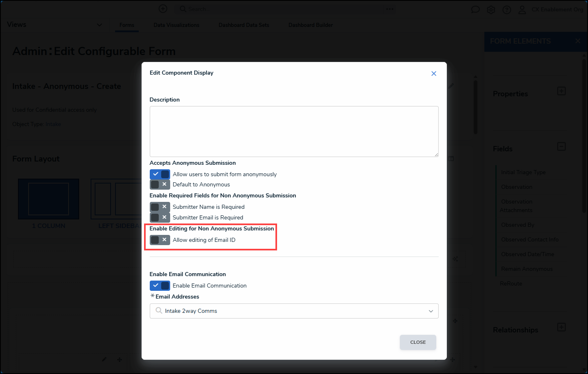588x374 pixels.
Task: Select Initial Triage Type field
Action: pyautogui.click(x=523, y=172)
